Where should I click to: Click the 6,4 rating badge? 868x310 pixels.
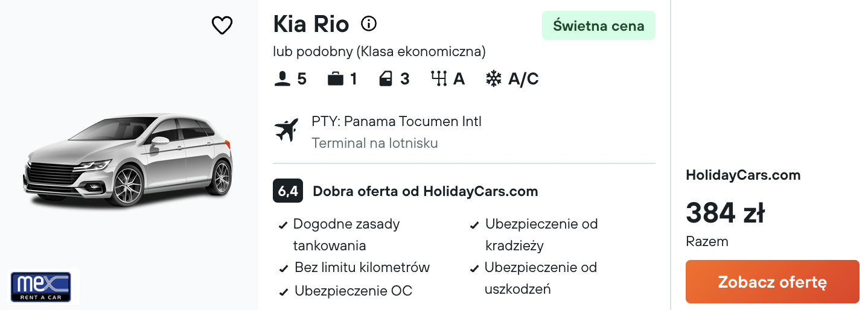coord(288,192)
